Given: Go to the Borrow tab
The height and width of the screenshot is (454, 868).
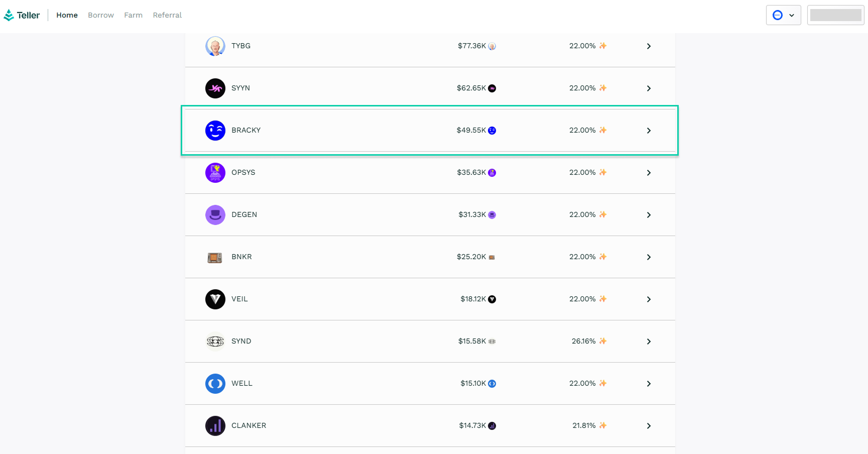Looking at the screenshot, I should coord(101,15).
